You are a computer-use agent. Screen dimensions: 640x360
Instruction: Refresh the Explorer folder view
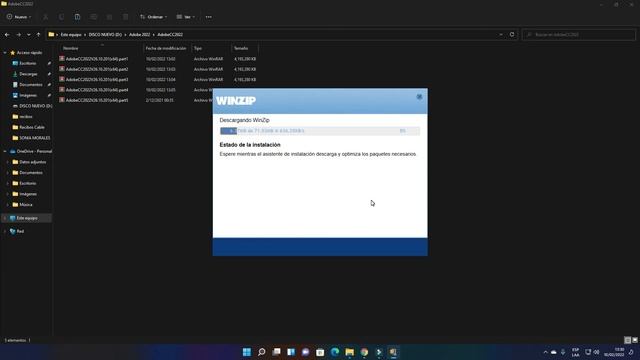[x=512, y=35]
